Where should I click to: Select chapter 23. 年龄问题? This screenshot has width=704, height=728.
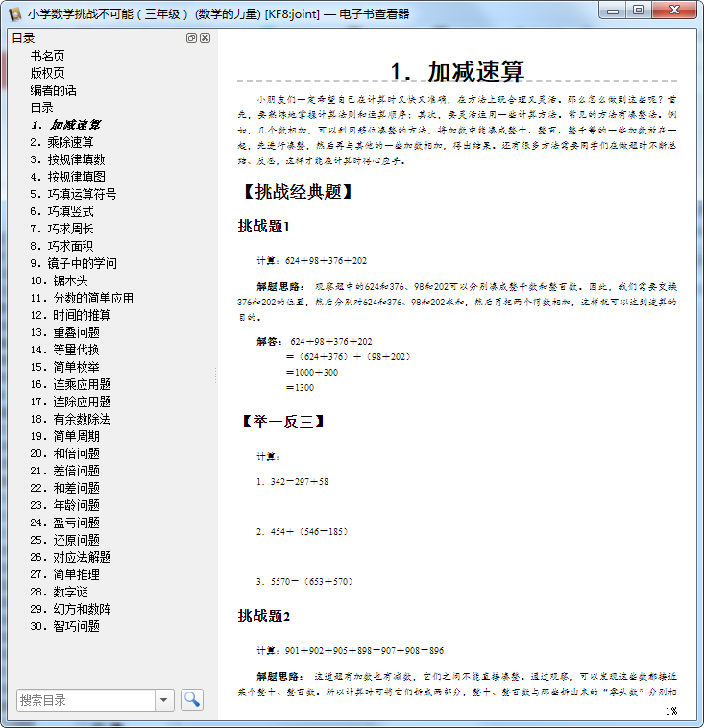65,505
